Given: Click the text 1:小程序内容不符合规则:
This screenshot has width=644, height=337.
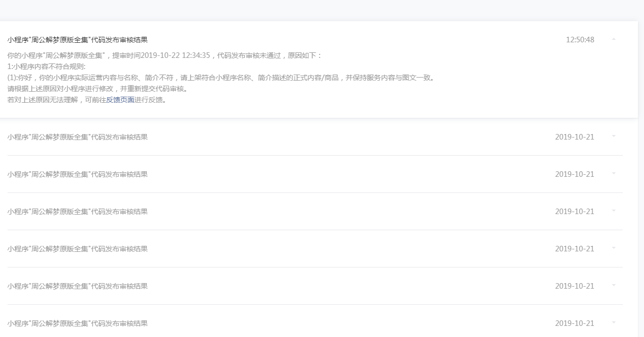Looking at the screenshot, I should tap(46, 66).
